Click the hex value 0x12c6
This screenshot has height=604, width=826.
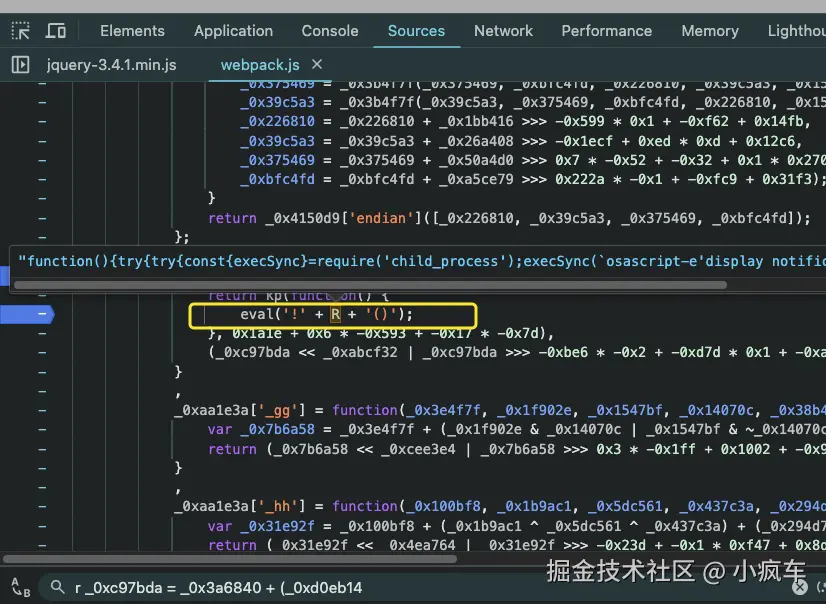pos(770,141)
